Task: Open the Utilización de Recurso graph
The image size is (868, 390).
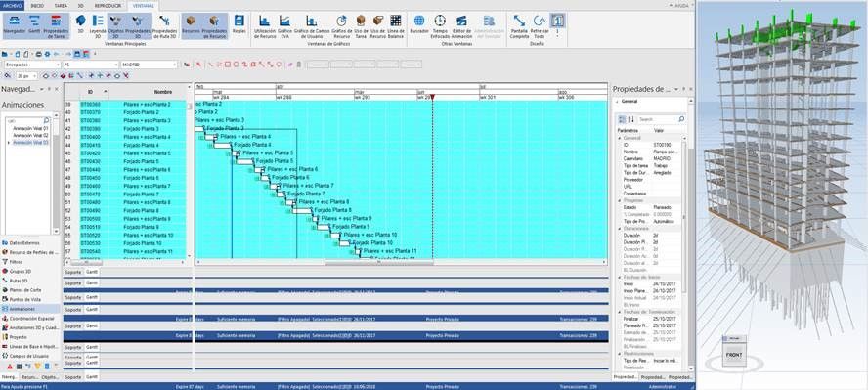Action: pos(265,25)
